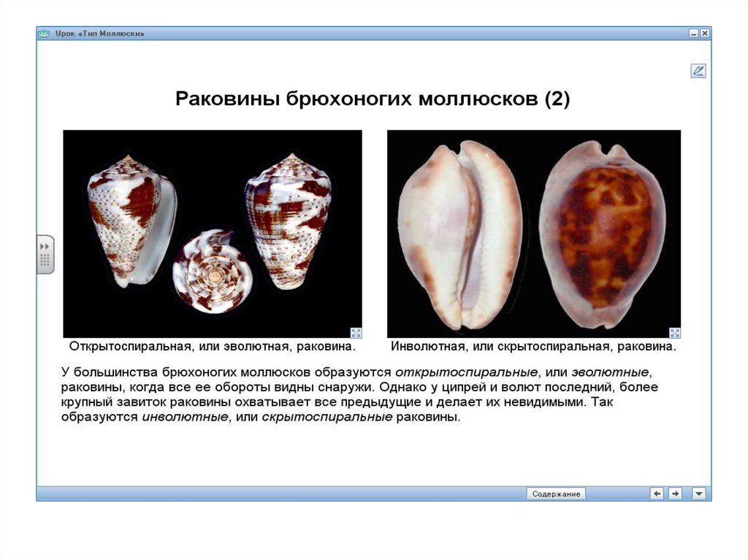Image resolution: width=748 pixels, height=560 pixels.
Task: Click the pen annotation tool icon
Action: (698, 71)
